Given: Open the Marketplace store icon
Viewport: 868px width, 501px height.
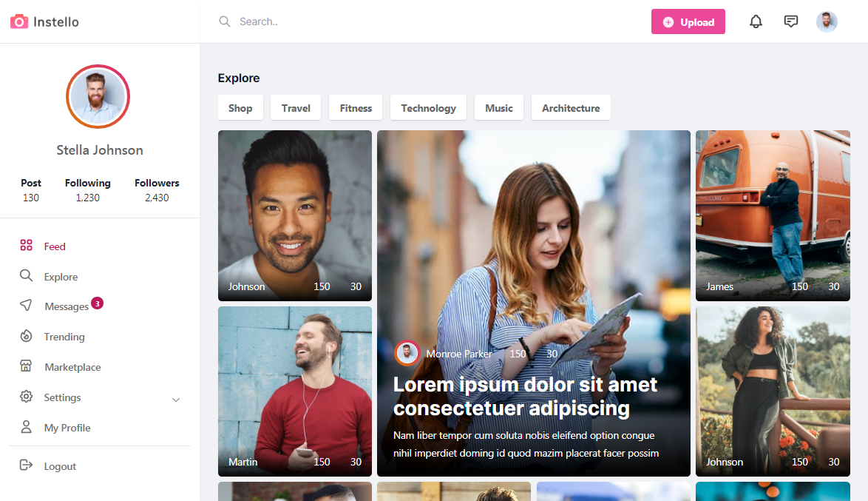Looking at the screenshot, I should coord(26,366).
